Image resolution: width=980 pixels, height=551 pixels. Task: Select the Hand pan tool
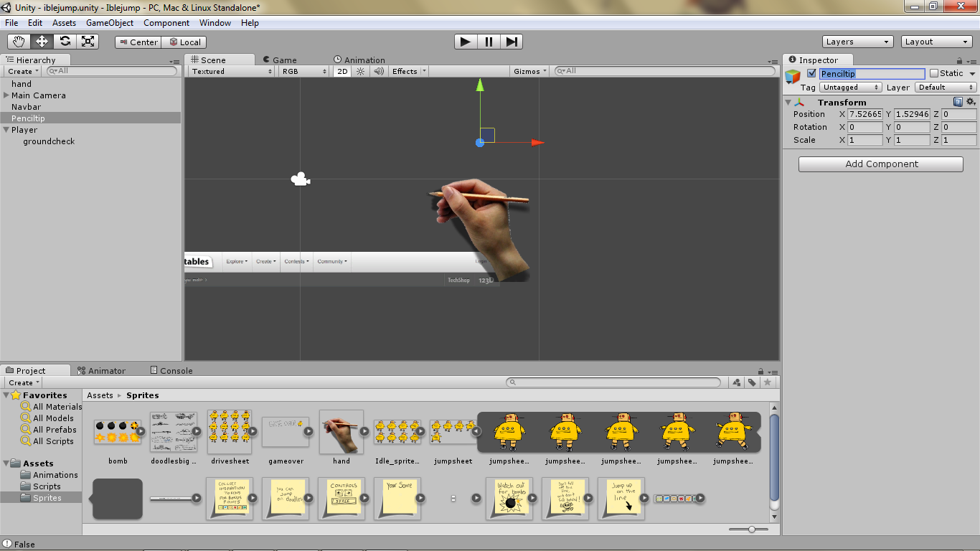[x=18, y=41]
